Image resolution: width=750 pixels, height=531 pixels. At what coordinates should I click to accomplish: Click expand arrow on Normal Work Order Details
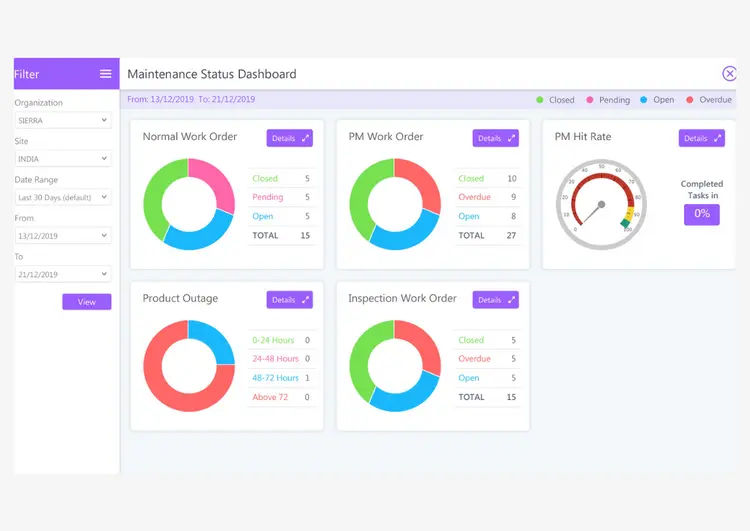(x=305, y=138)
